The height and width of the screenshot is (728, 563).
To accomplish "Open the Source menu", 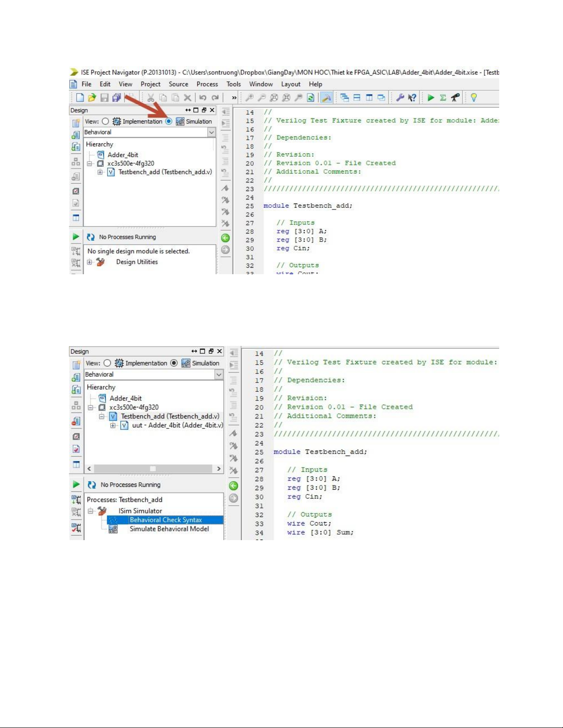I will point(178,84).
